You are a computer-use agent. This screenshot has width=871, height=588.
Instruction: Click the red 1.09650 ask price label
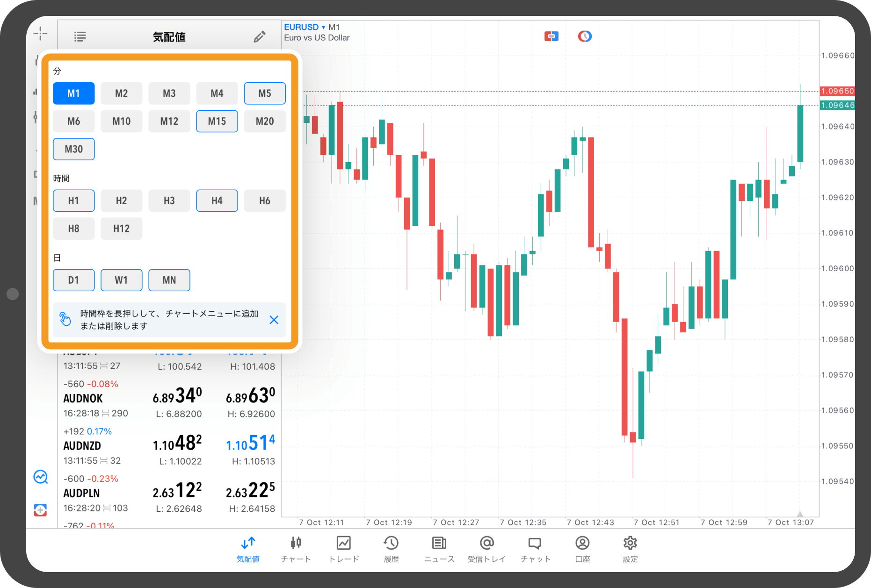(x=837, y=91)
